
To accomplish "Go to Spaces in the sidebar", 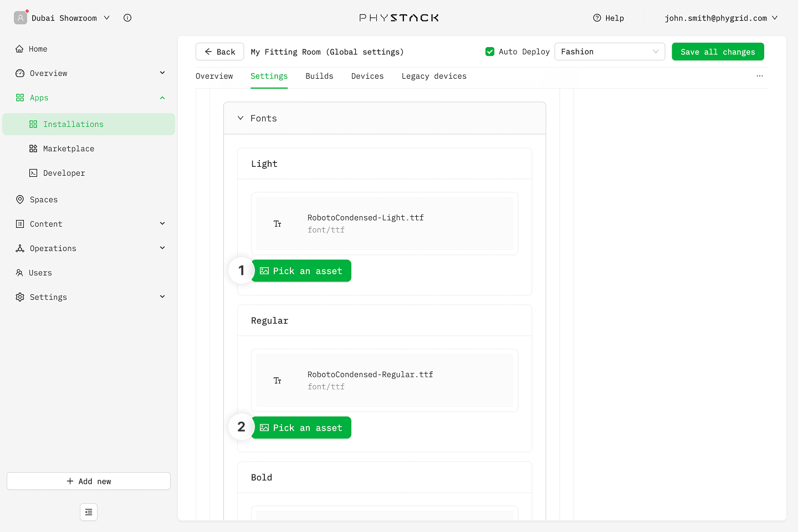I will click(89, 199).
